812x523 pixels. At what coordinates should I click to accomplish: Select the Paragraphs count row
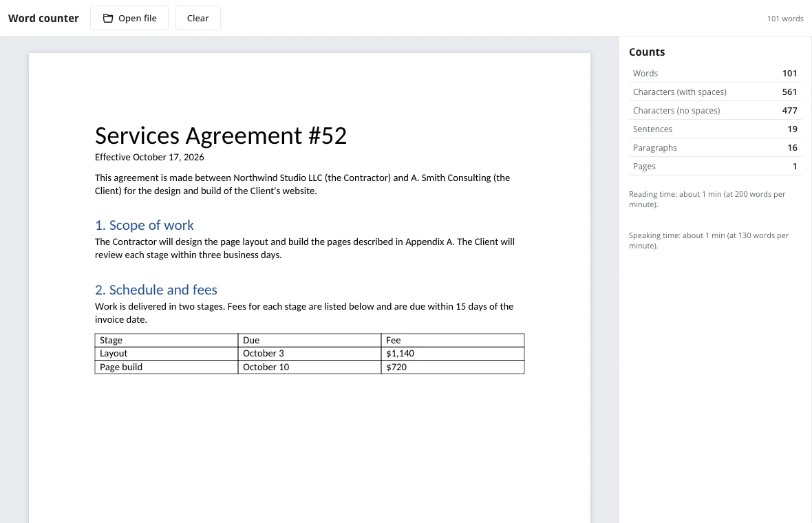pos(715,147)
